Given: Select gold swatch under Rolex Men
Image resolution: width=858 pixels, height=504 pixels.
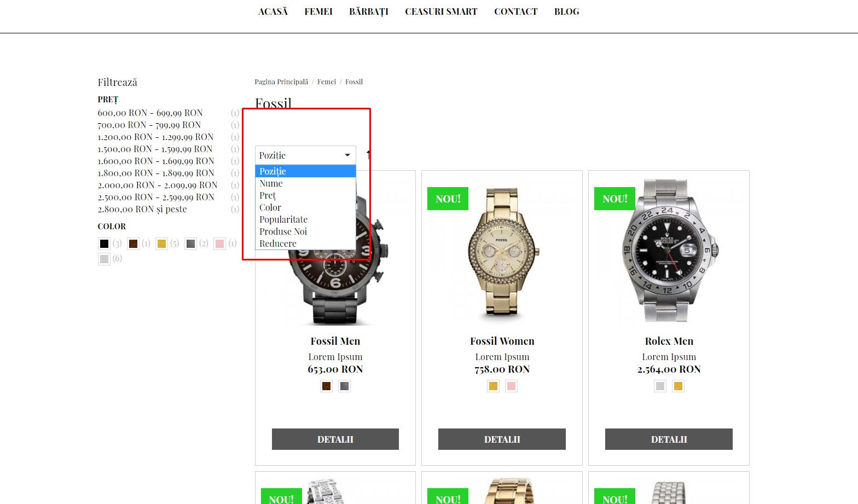Looking at the screenshot, I should click(678, 386).
